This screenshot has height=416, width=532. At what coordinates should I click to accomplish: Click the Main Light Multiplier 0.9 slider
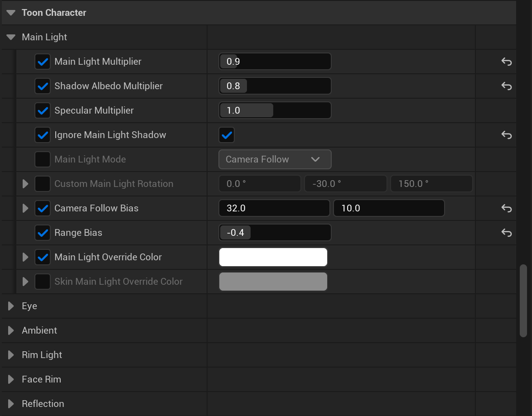[275, 62]
